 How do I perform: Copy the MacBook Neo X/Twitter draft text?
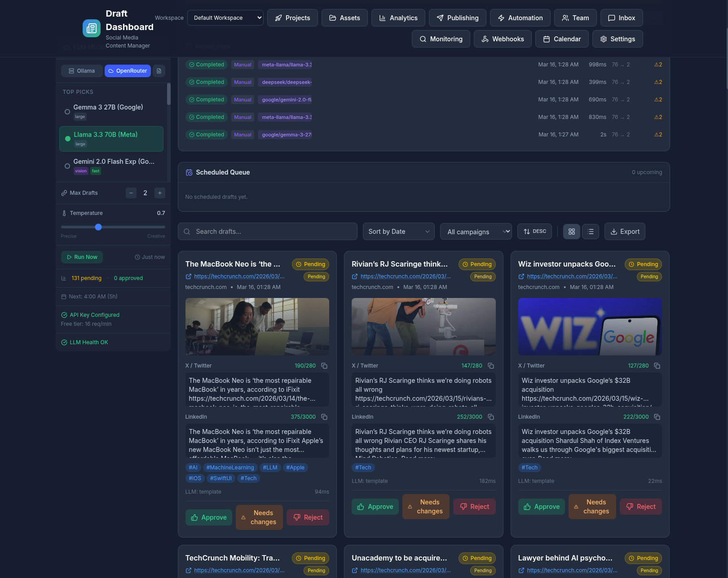tap(324, 366)
